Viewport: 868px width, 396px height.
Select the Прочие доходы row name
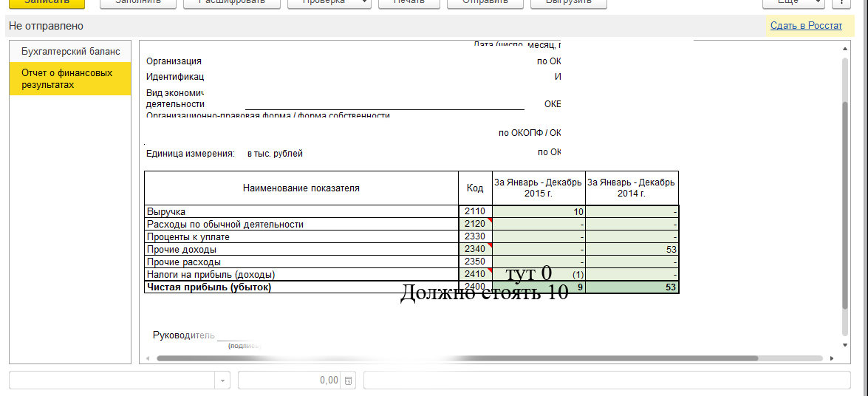(301, 249)
